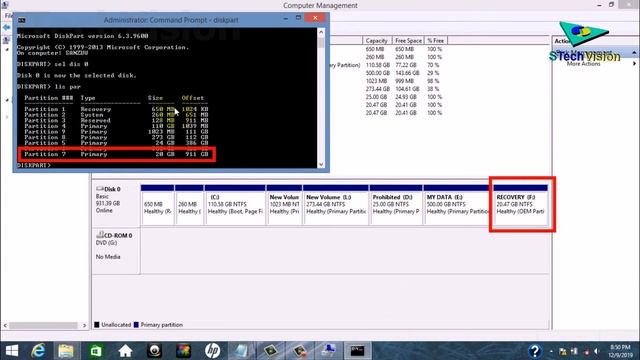The width and height of the screenshot is (640, 360).
Task: Open the File menu in Computer Management
Action: click(x=9, y=16)
